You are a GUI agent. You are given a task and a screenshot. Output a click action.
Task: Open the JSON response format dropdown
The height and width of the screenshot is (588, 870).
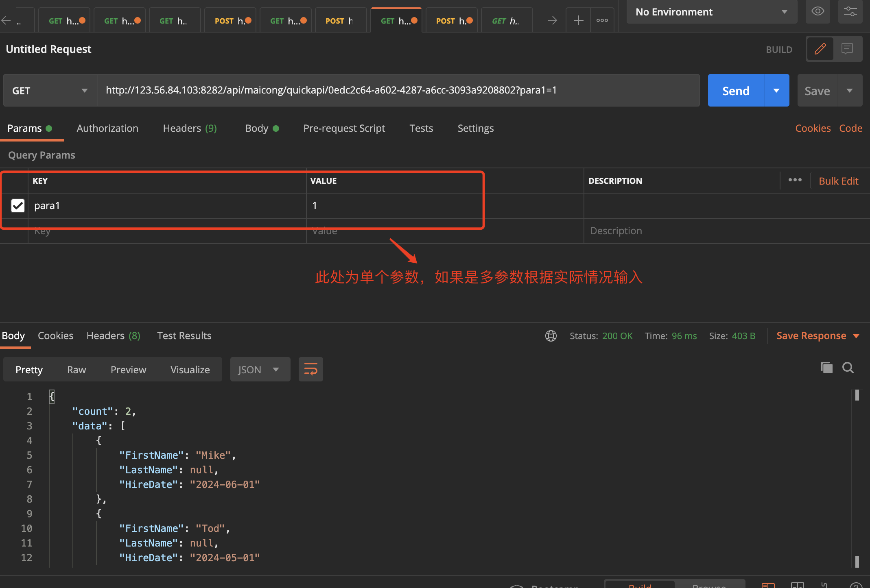point(260,369)
